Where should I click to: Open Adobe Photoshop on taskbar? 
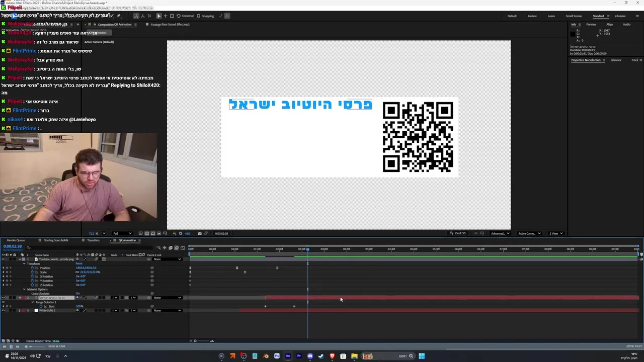(x=277, y=356)
